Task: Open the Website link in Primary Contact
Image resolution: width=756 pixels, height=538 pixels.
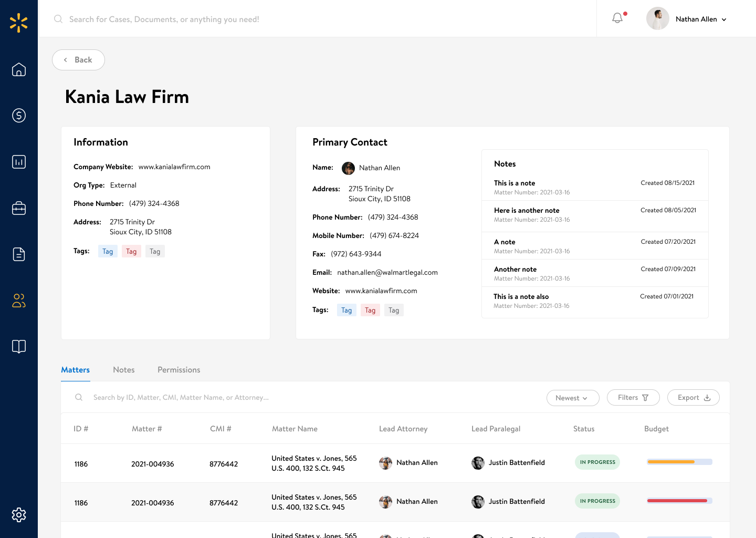Action: [381, 291]
